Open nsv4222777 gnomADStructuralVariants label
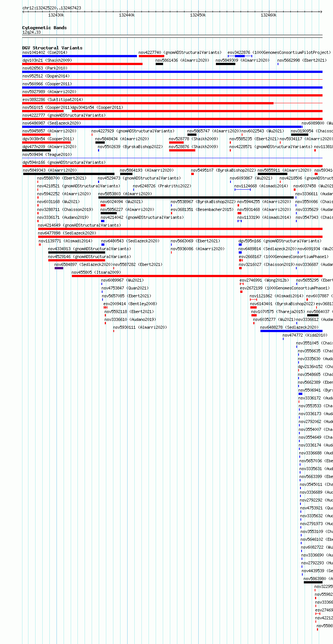The width and height of the screenshot is (333, 644). tap(64, 115)
